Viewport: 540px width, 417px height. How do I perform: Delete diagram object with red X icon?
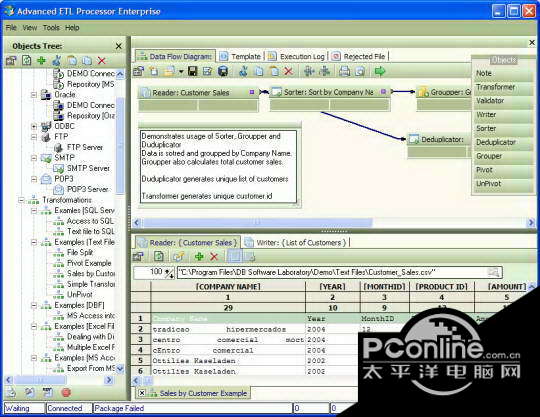point(289,71)
